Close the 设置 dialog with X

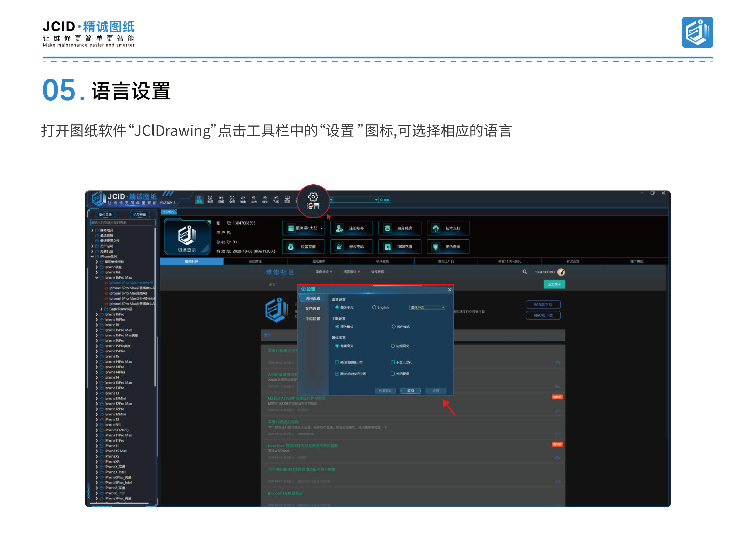(x=450, y=290)
